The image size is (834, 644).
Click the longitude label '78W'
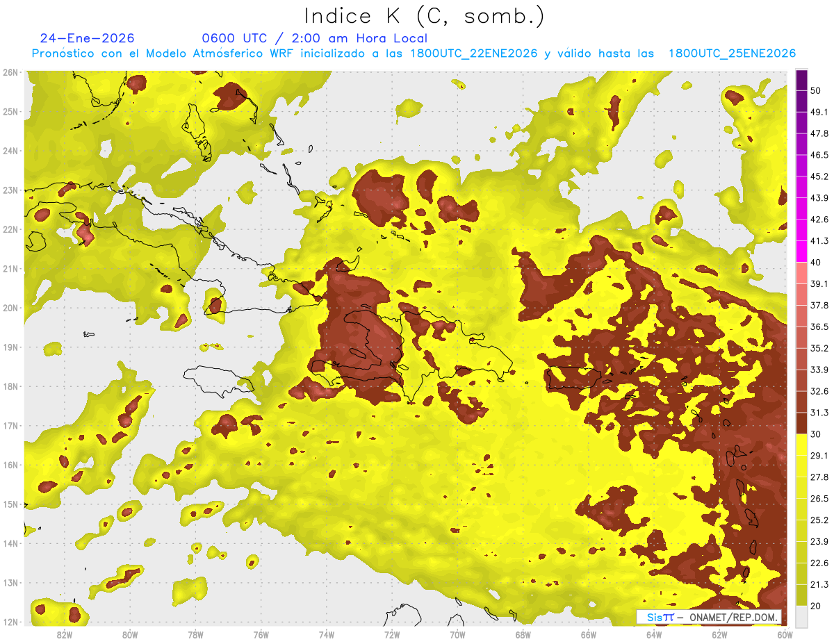click(195, 634)
